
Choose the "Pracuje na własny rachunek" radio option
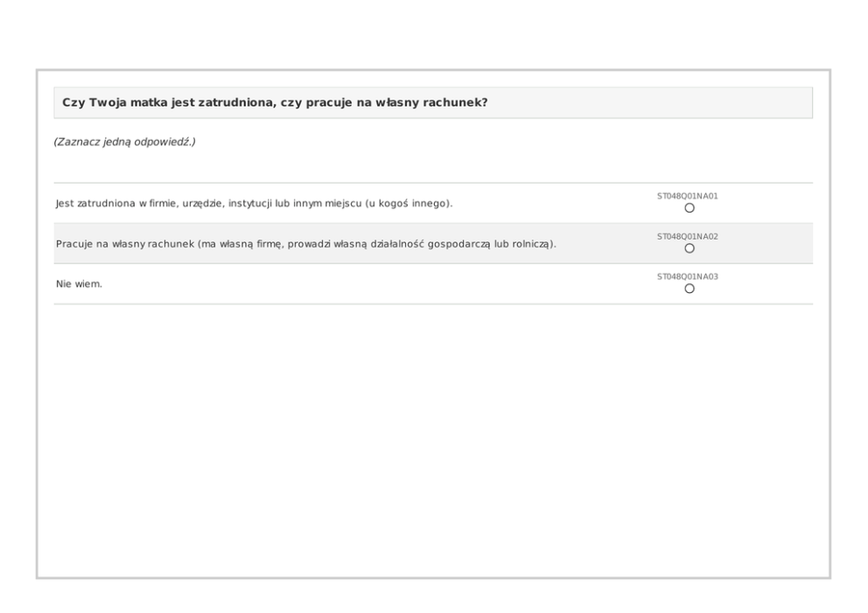coord(689,248)
